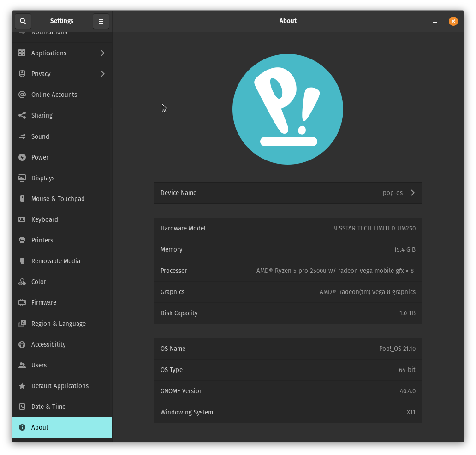
Task: Click the search magnifier icon in Settings
Action: click(23, 21)
